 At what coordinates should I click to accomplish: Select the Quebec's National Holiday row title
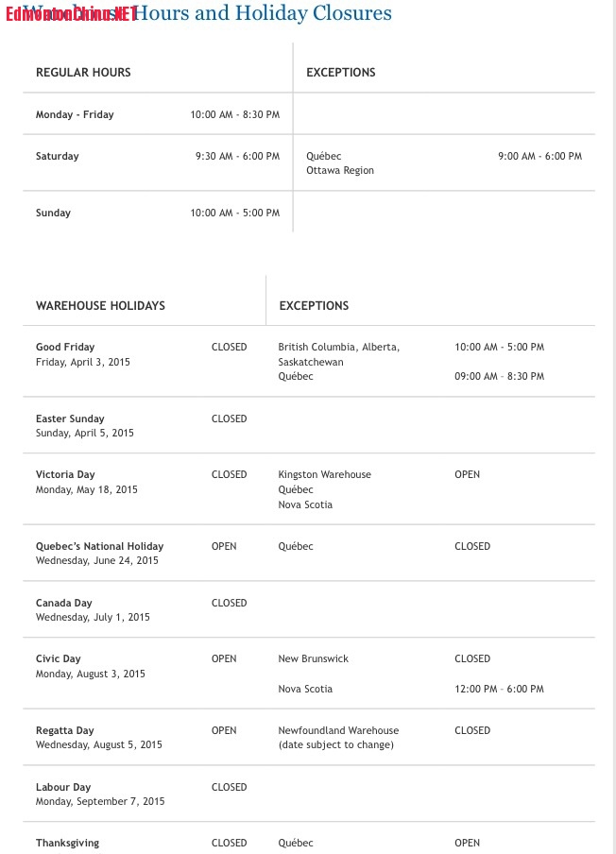pyautogui.click(x=99, y=547)
